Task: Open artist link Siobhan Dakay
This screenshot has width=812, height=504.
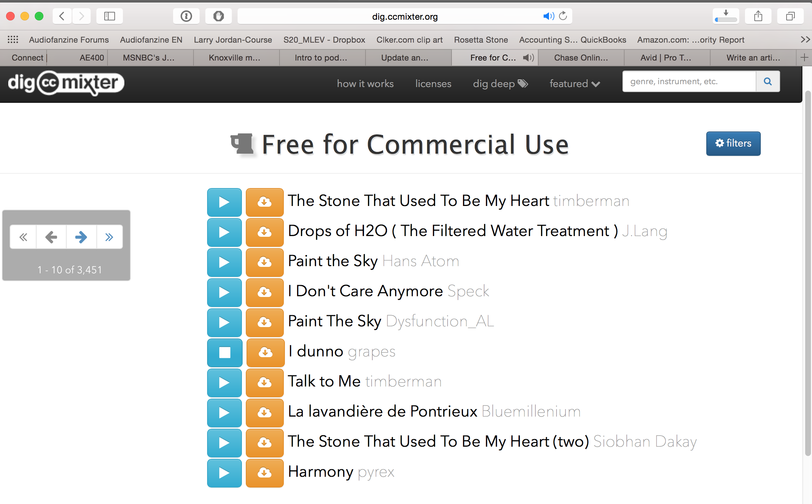Action: pyautogui.click(x=645, y=442)
